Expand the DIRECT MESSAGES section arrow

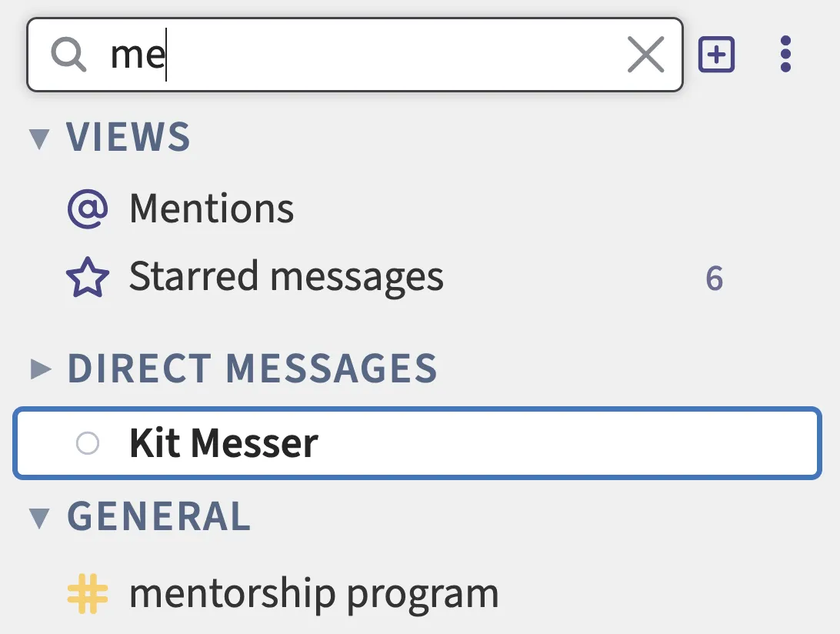tap(39, 369)
